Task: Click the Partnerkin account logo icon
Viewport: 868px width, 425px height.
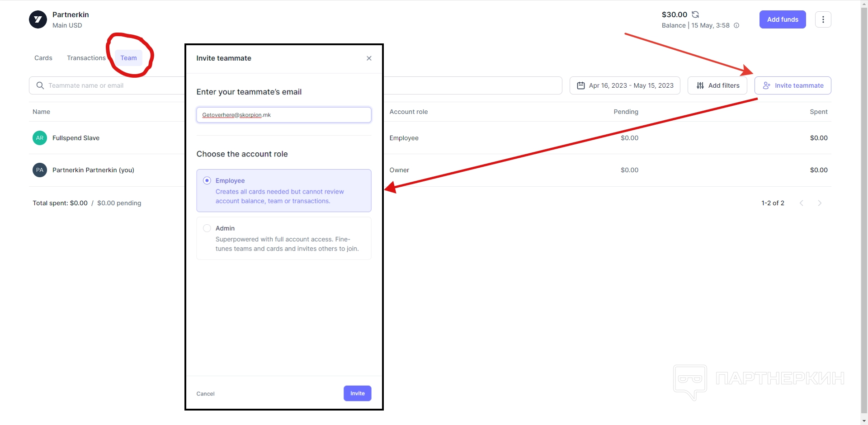Action: pos(38,19)
